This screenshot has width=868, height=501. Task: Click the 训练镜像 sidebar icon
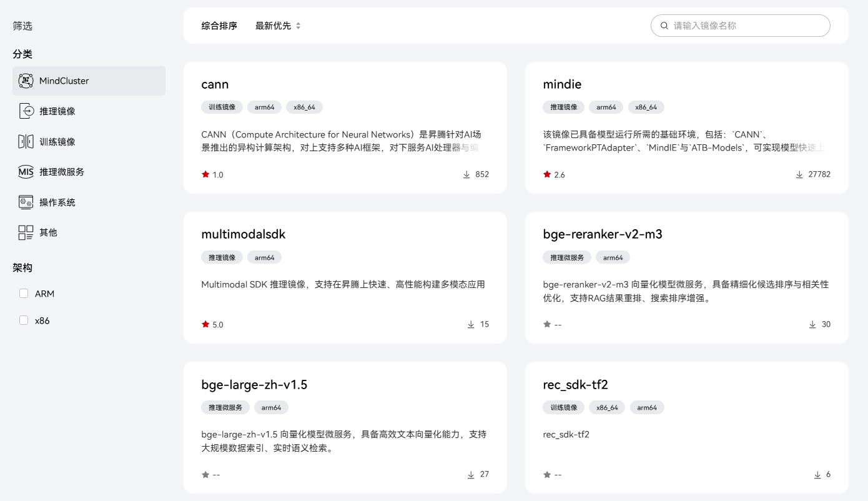[26, 142]
